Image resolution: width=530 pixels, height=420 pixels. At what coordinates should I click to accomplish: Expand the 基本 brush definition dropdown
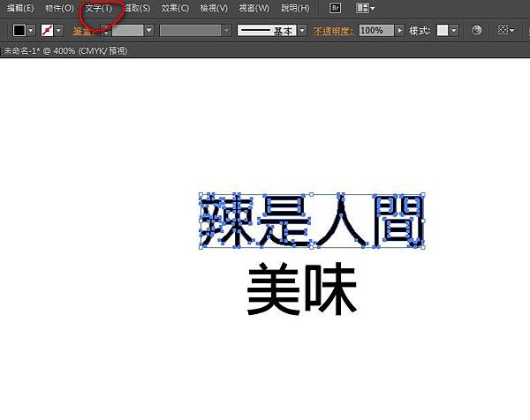point(302,30)
